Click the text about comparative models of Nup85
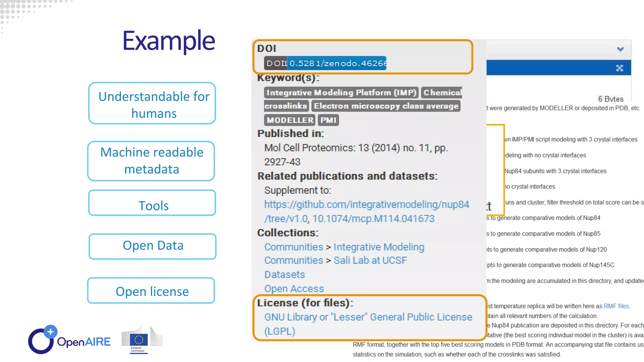Viewport: 644px width, 362px height. (543, 234)
